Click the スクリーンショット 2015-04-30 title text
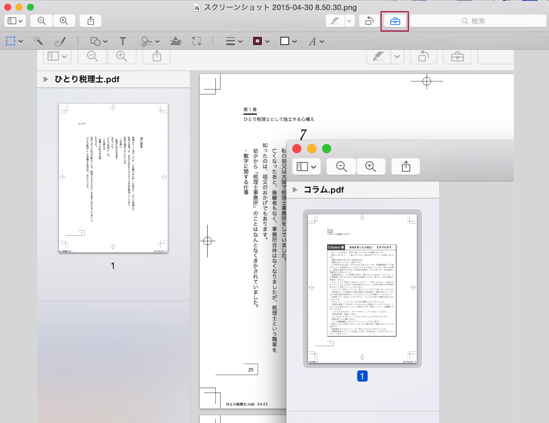 pyautogui.click(x=280, y=7)
